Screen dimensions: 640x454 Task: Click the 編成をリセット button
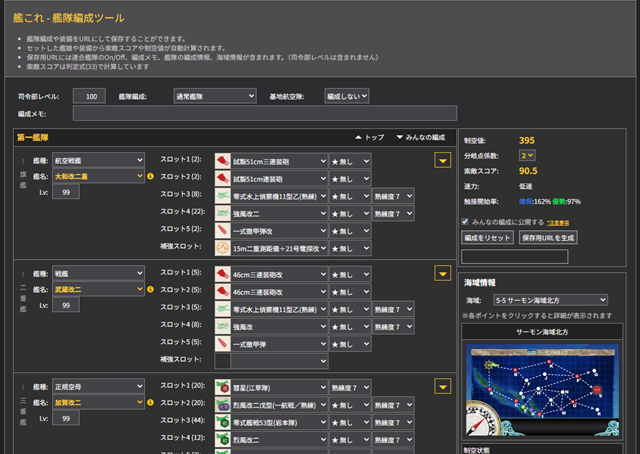487,238
